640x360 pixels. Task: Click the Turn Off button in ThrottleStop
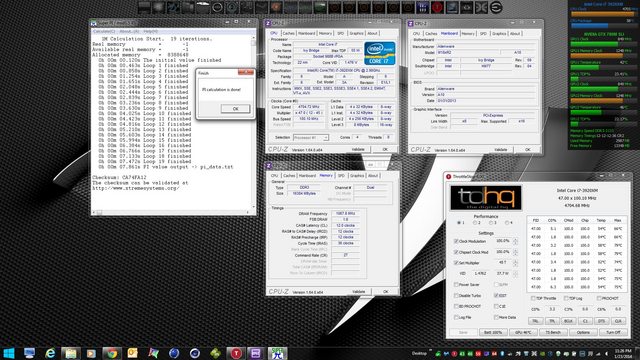click(x=613, y=332)
